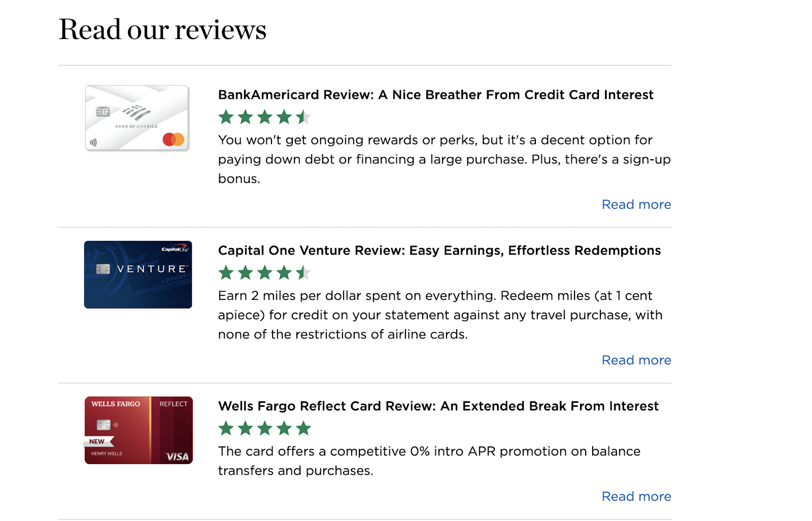Image resolution: width=812 pixels, height=521 pixels.
Task: Click the Capital One Venture star rating
Action: [x=264, y=273]
